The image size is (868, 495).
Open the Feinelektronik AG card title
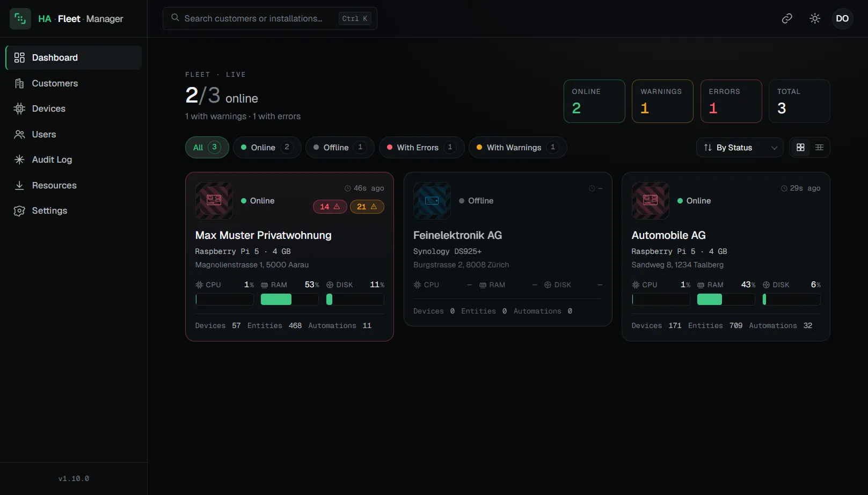457,235
